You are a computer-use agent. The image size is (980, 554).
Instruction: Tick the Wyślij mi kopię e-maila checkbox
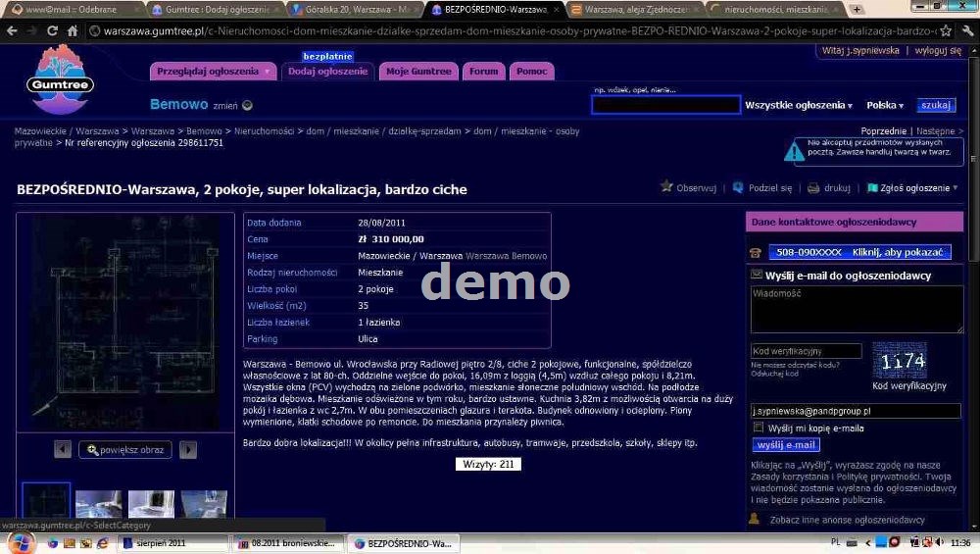click(x=759, y=428)
